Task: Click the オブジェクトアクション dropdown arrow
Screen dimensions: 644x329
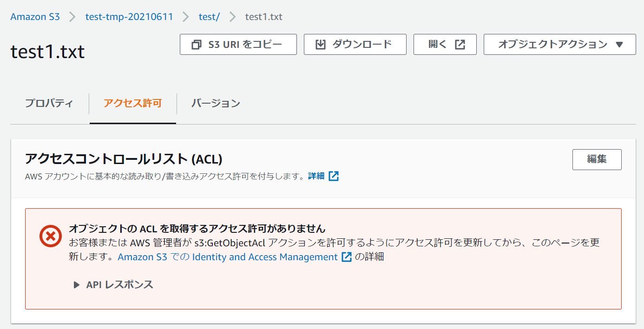Action: (619, 45)
